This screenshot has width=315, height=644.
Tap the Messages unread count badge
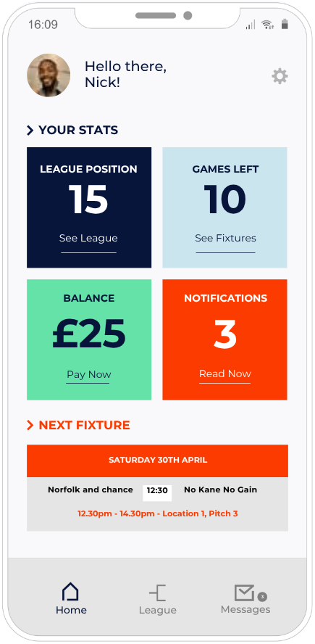point(262,596)
